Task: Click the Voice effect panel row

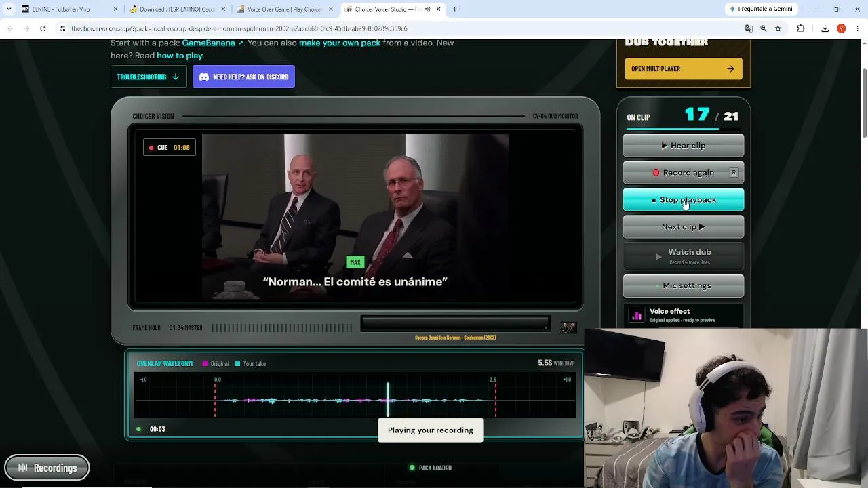Action: pos(684,316)
